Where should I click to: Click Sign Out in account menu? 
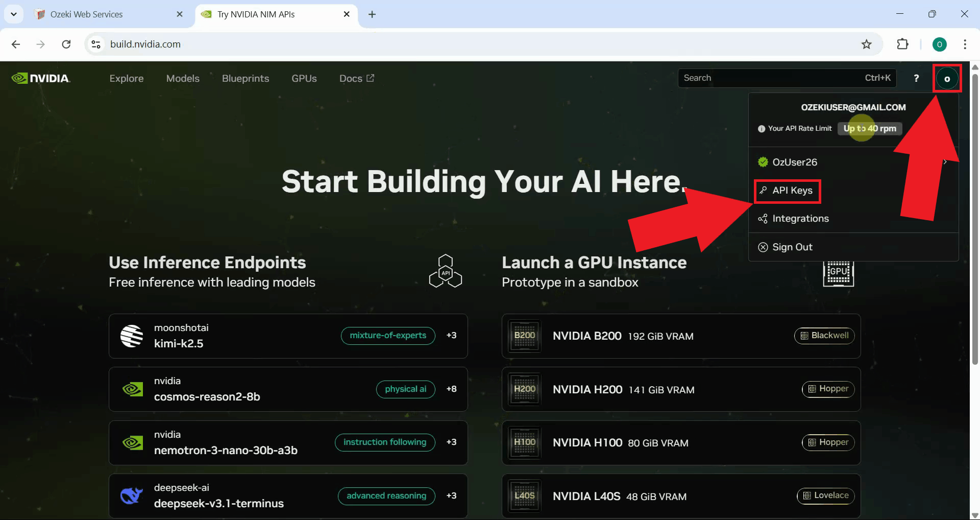click(x=792, y=247)
